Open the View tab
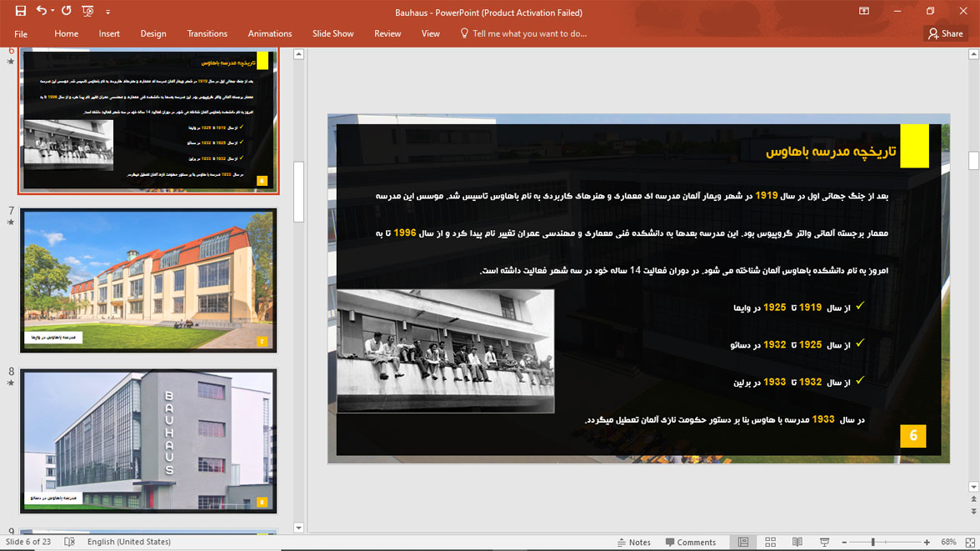The width and height of the screenshot is (980, 551). pyautogui.click(x=431, y=34)
